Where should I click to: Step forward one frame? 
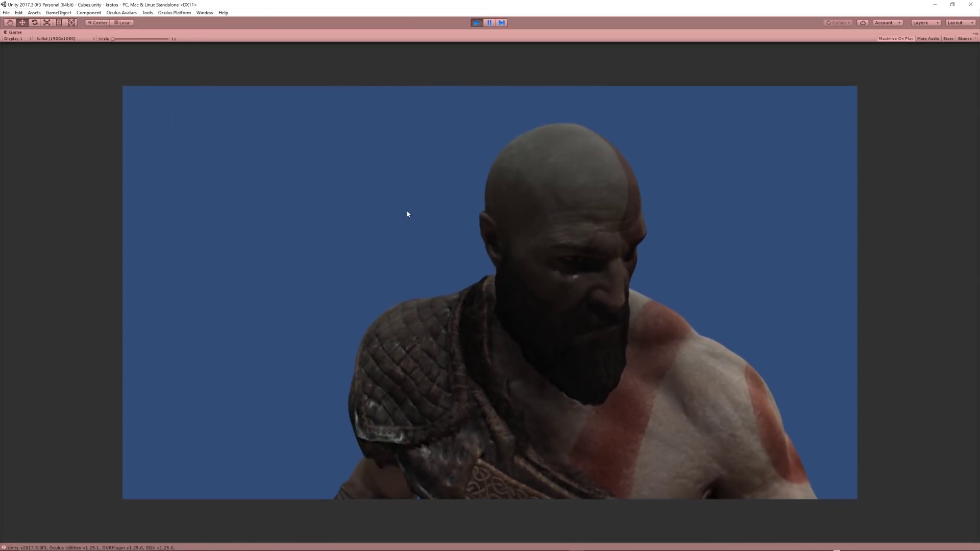[502, 22]
